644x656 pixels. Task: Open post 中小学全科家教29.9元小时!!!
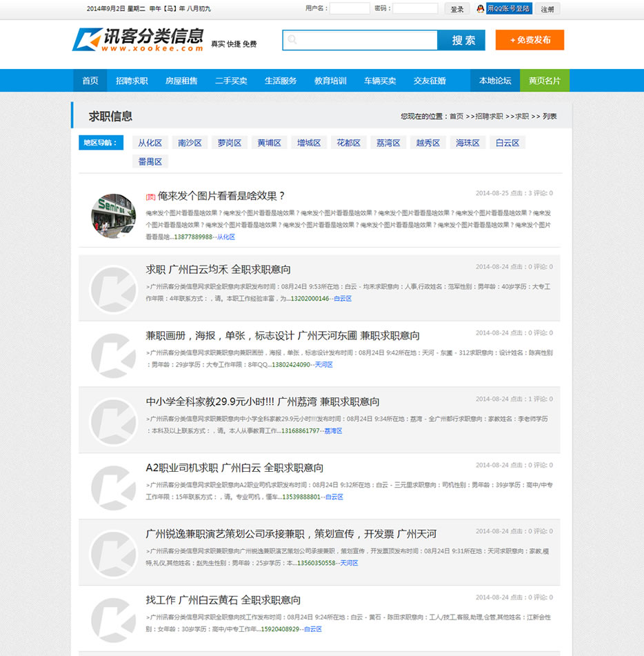[x=263, y=401]
